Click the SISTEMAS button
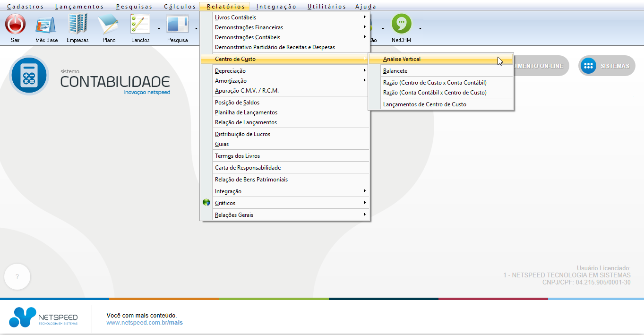Image resolution: width=644 pixels, height=335 pixels. [607, 66]
